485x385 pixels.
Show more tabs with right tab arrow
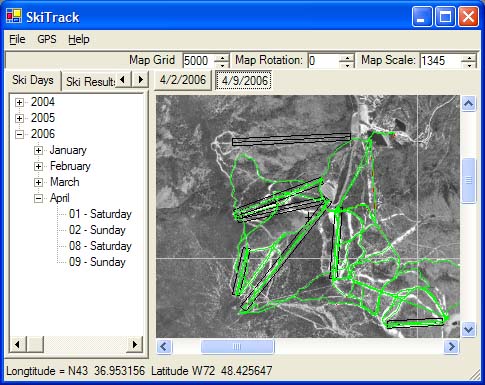(140, 80)
